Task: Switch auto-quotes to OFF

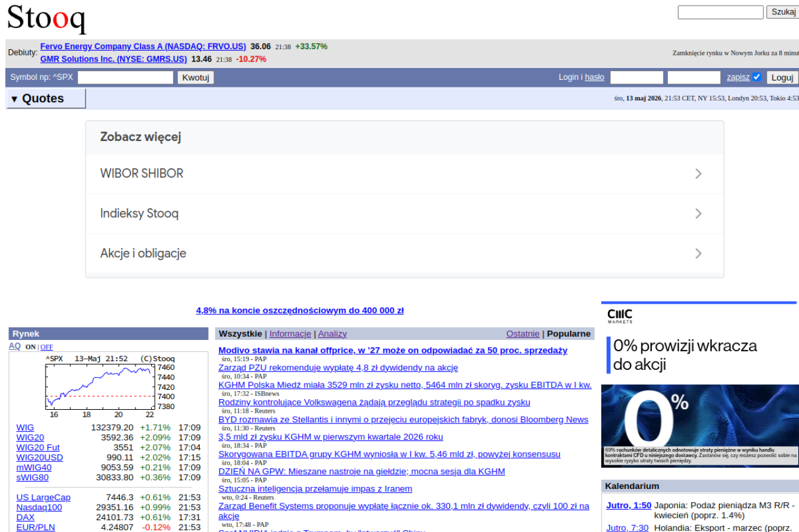Action: click(47, 347)
